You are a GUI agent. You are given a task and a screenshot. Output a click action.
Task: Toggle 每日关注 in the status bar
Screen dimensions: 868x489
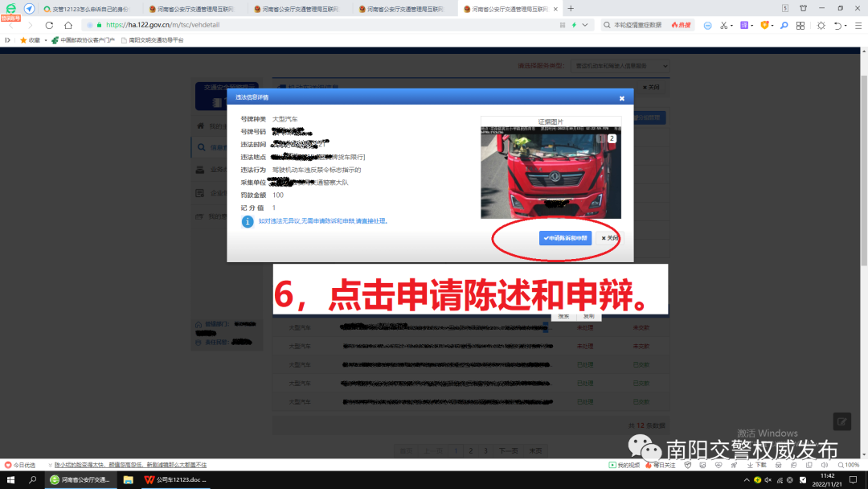pos(663,465)
